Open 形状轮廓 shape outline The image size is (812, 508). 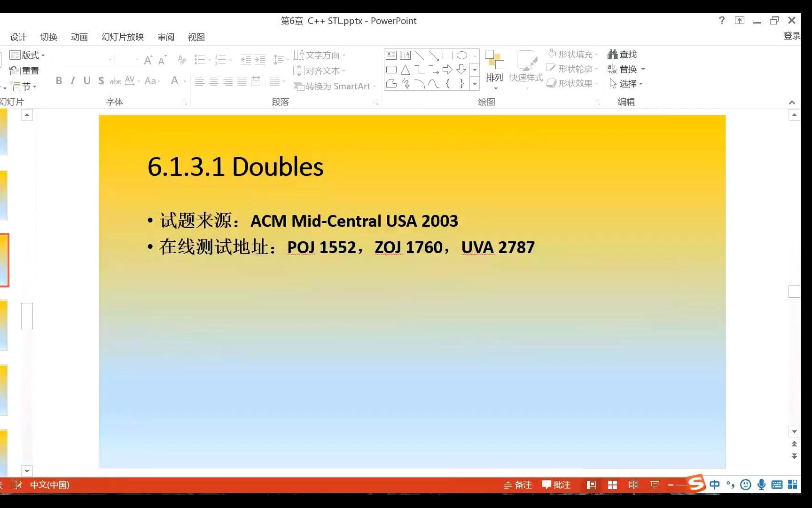pos(572,69)
